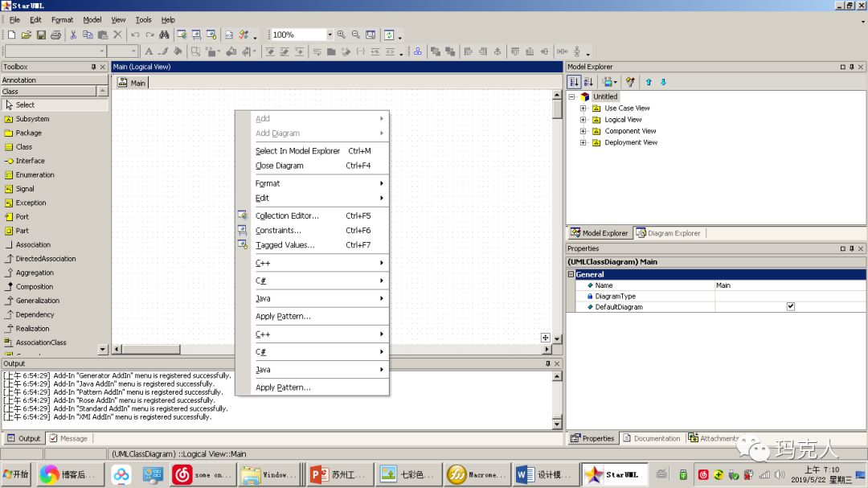
Task: Choose Select In Model Explorer context item
Action: click(x=312, y=150)
